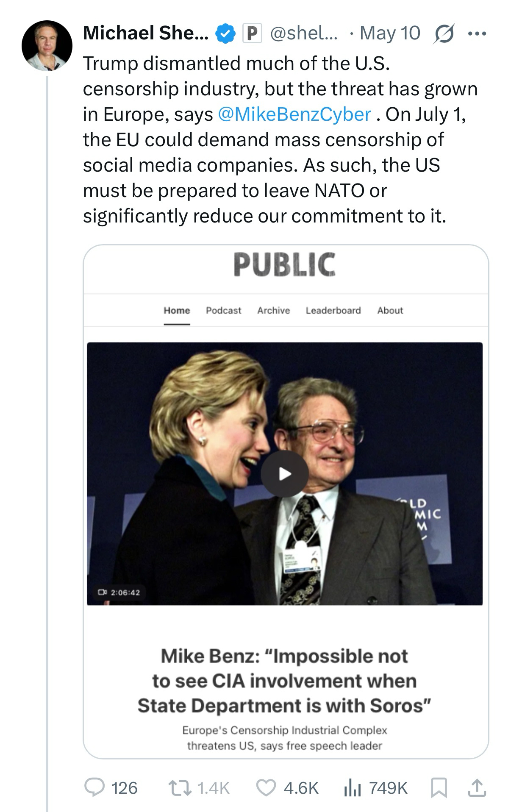
Task: Play the video with center play button
Action: (x=284, y=473)
